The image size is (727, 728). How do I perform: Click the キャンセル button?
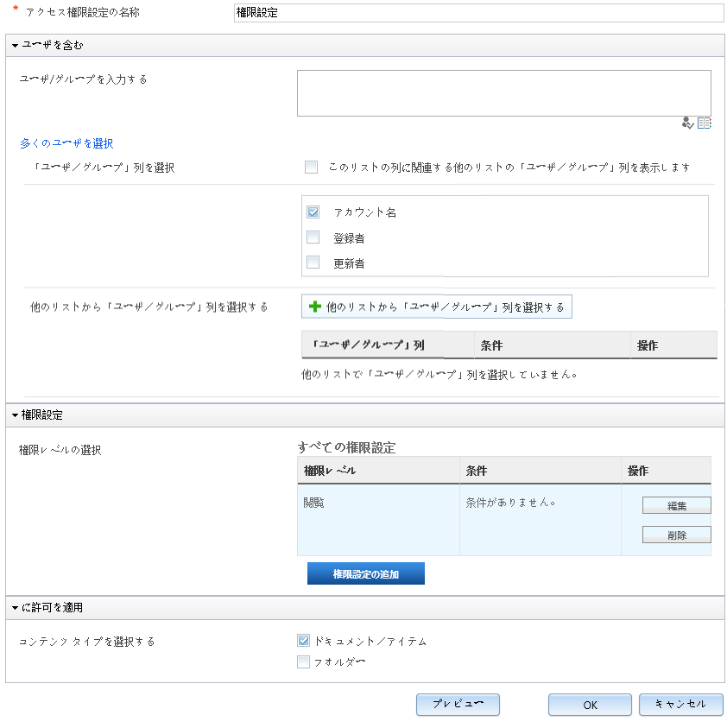point(680,705)
